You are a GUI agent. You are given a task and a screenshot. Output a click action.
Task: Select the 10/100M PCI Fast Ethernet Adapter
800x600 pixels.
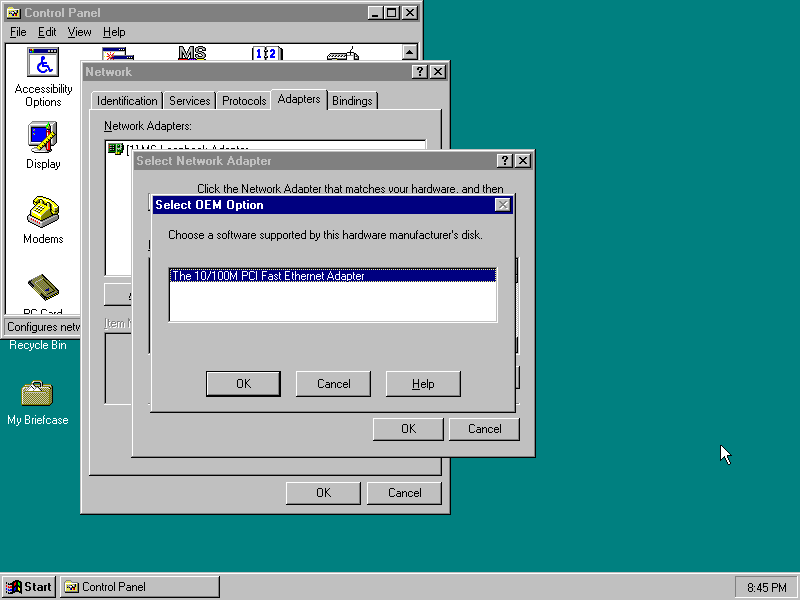point(268,276)
